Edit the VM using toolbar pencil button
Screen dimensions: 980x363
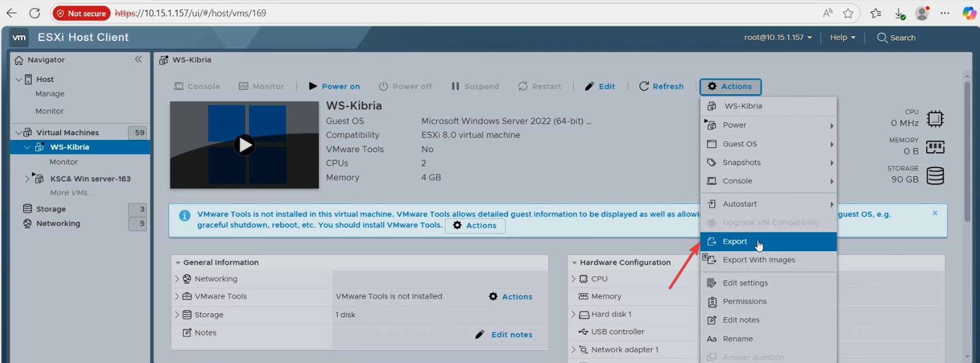coord(600,86)
